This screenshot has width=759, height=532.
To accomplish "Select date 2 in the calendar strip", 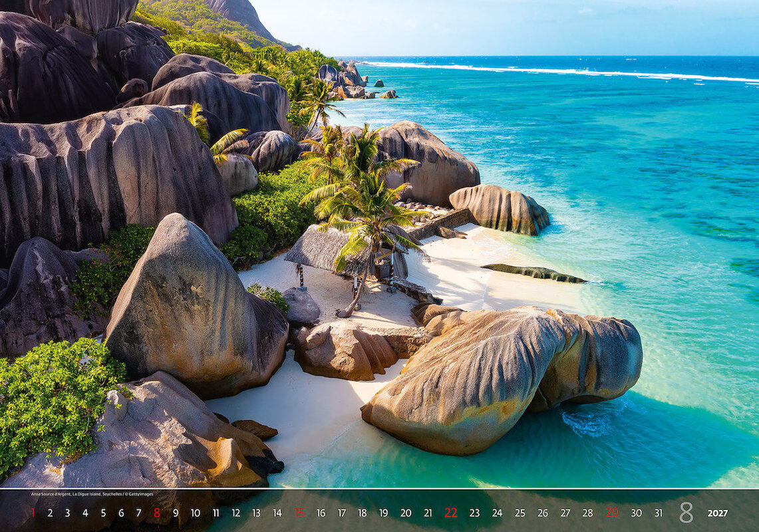I will (x=50, y=513).
